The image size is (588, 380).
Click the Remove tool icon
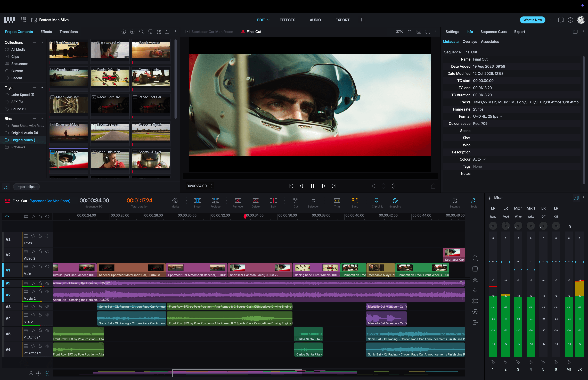238,200
